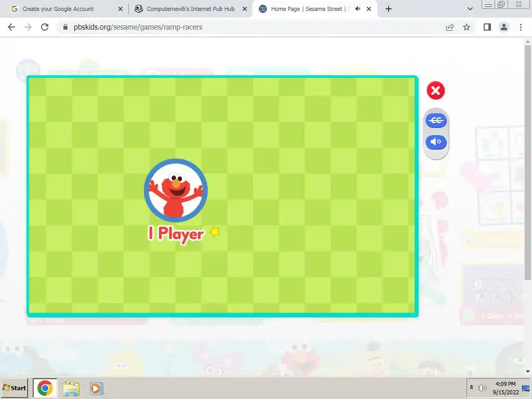Open a new browser tab
The image size is (532, 399).
(389, 9)
